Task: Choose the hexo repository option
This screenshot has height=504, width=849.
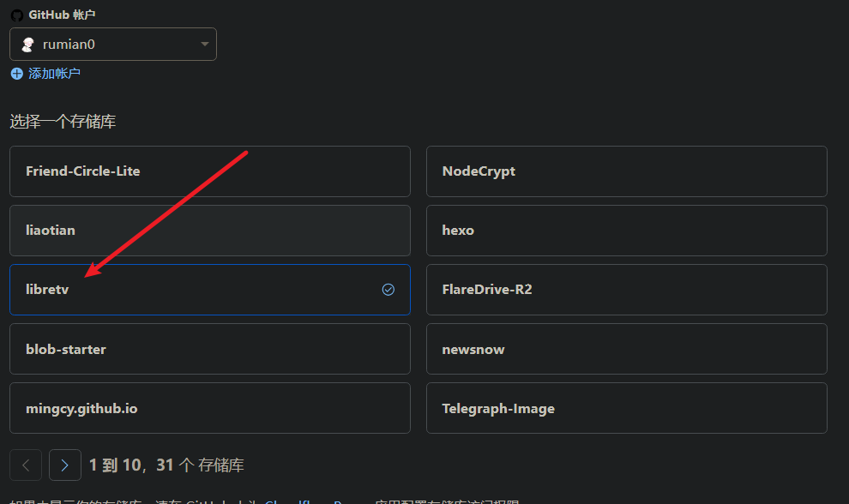Action: click(626, 231)
